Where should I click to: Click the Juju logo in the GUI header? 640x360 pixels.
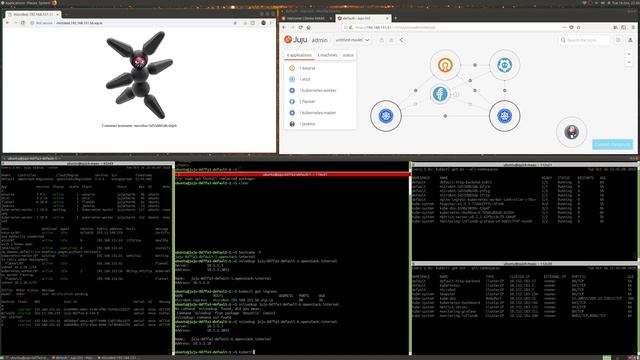tap(296, 40)
